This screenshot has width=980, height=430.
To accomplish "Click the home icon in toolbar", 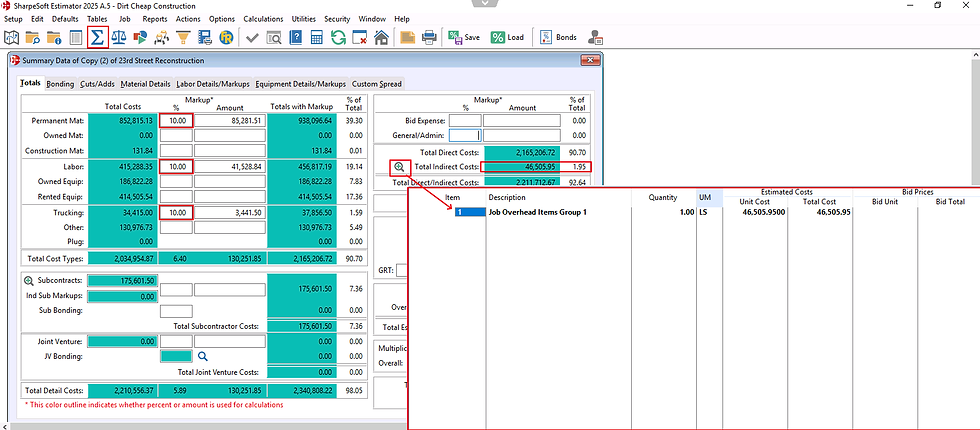I will pyautogui.click(x=381, y=38).
